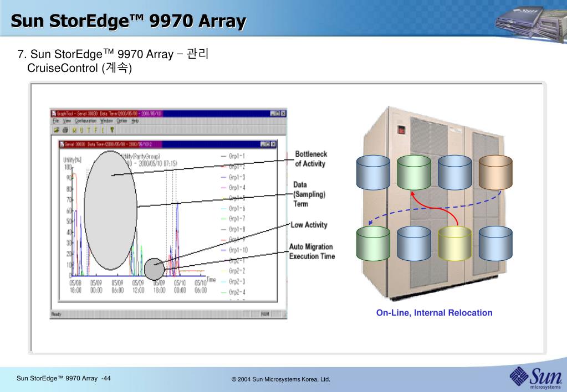Image resolution: width=567 pixels, height=392 pixels.
Task: Click the Print icon in GraphTool toolbar
Action: click(x=65, y=130)
